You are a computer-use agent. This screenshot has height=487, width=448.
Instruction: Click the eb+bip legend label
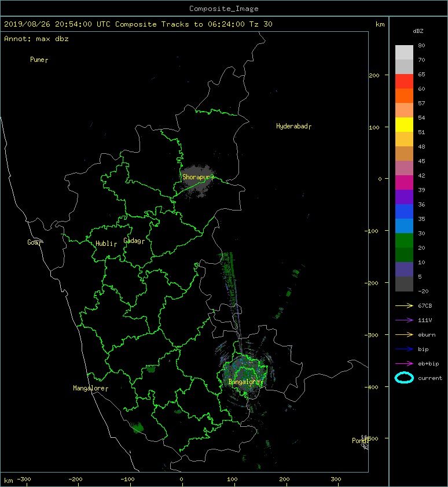pyautogui.click(x=428, y=363)
